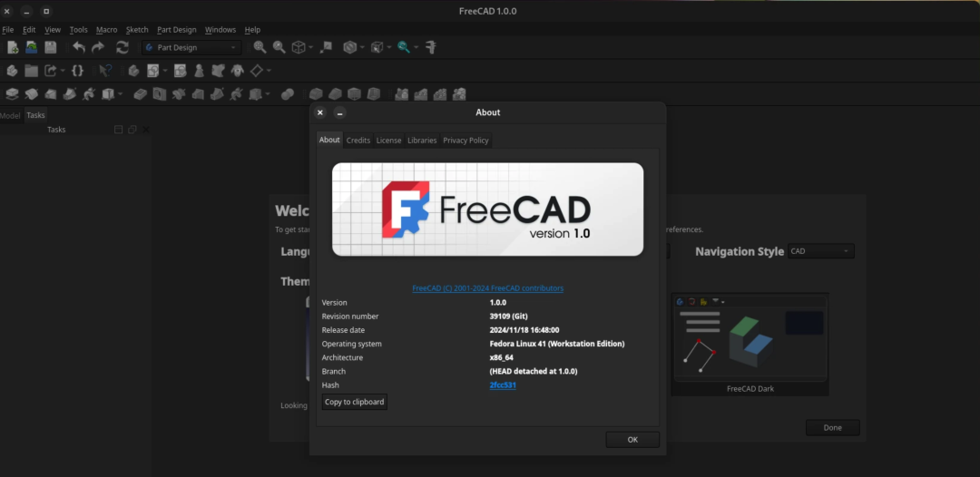Select the Polar Pattern icon
Viewport: 980px width, 477px height.
pos(440,94)
